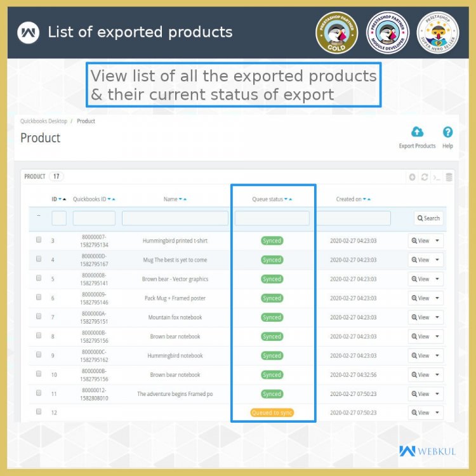The image size is (476, 476).
Task: Click the Quickbooks ID filter field
Action: [x=94, y=218]
